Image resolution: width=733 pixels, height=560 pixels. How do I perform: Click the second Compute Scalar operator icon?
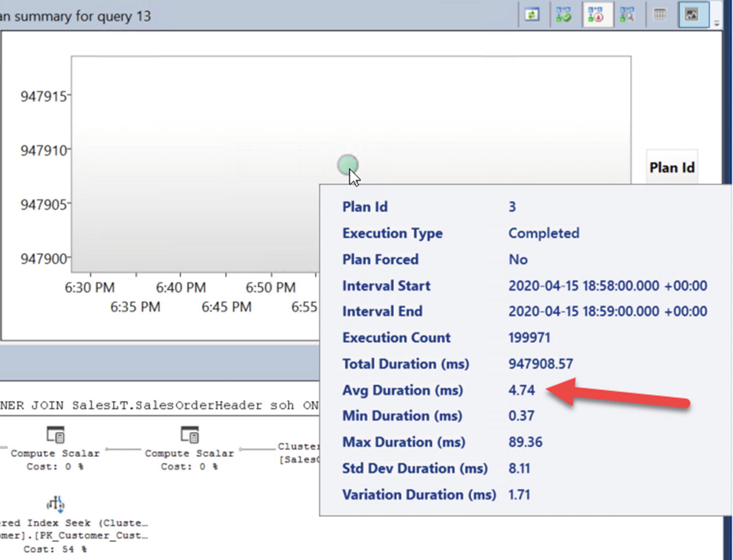pyautogui.click(x=189, y=435)
